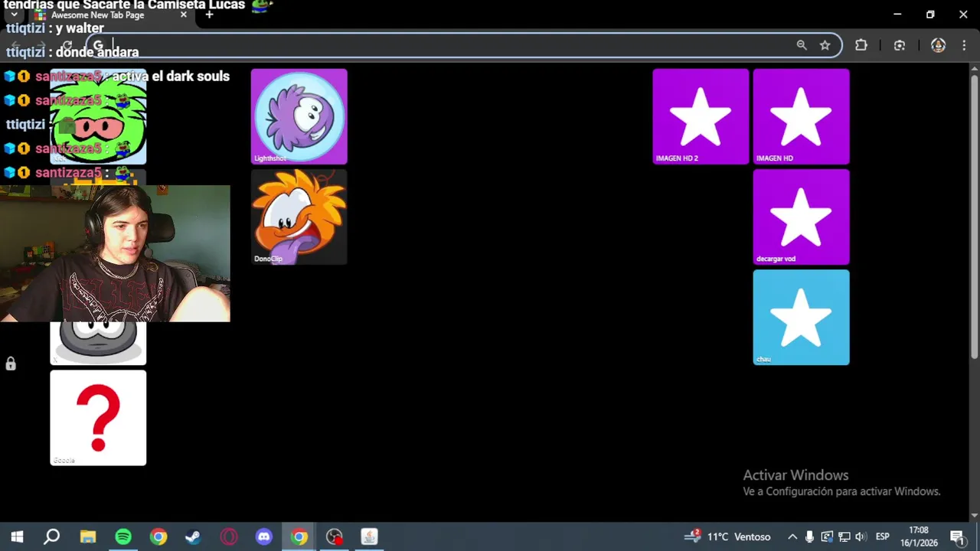Viewport: 980px width, 551px height.
Task: Open Spotify from the taskbar
Action: [123, 536]
